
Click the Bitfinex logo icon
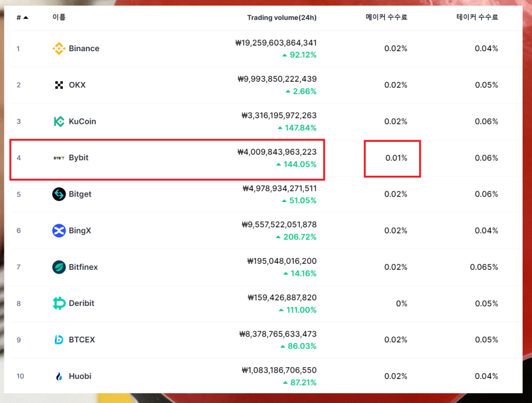click(59, 267)
